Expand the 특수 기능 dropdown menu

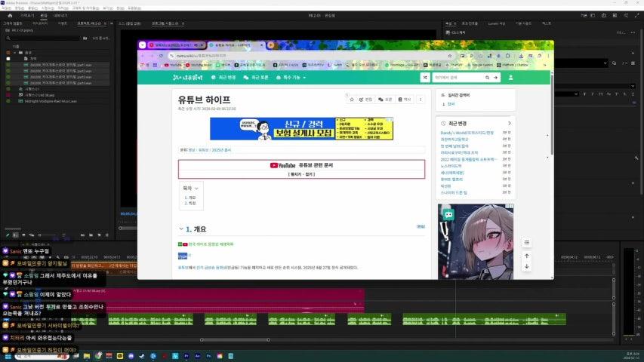click(x=289, y=77)
